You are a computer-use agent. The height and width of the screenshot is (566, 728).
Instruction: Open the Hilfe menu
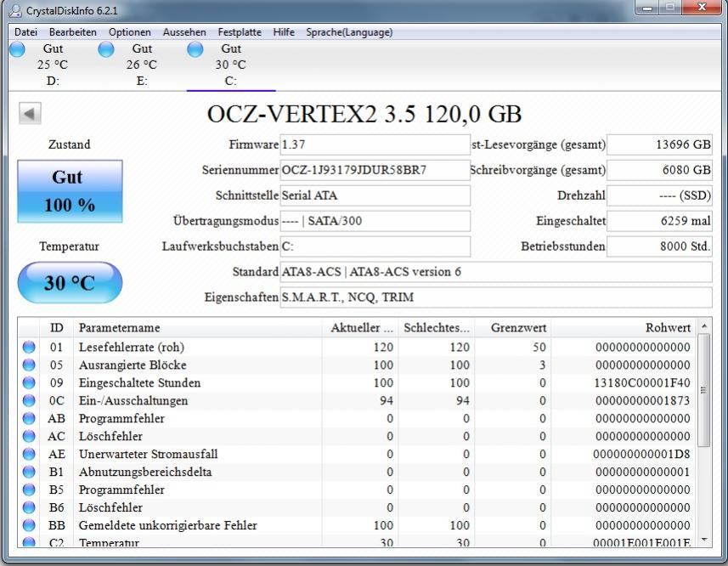click(x=284, y=32)
